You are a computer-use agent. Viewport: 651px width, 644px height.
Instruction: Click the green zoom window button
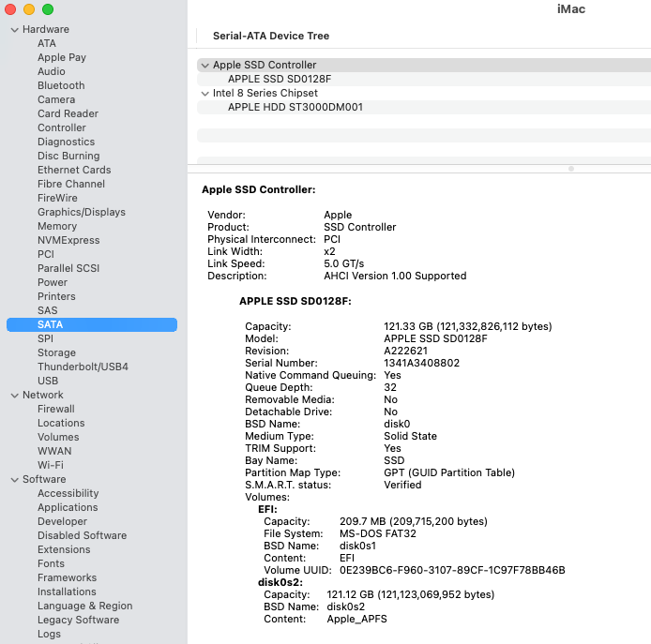pyautogui.click(x=48, y=9)
